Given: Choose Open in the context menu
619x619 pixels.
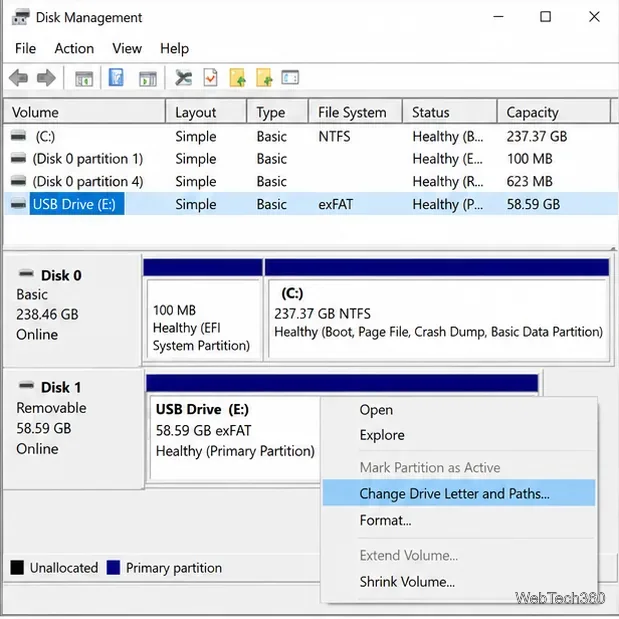Looking at the screenshot, I should (x=459, y=410).
